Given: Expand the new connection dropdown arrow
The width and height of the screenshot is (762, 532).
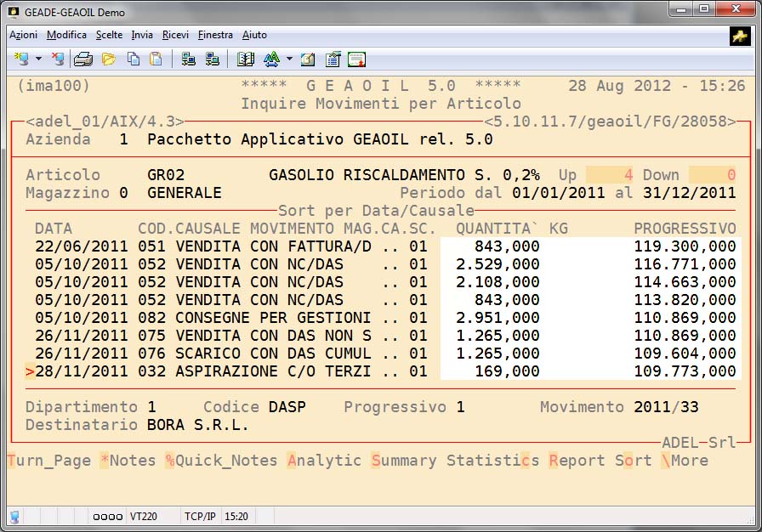Looking at the screenshot, I should click(39, 59).
